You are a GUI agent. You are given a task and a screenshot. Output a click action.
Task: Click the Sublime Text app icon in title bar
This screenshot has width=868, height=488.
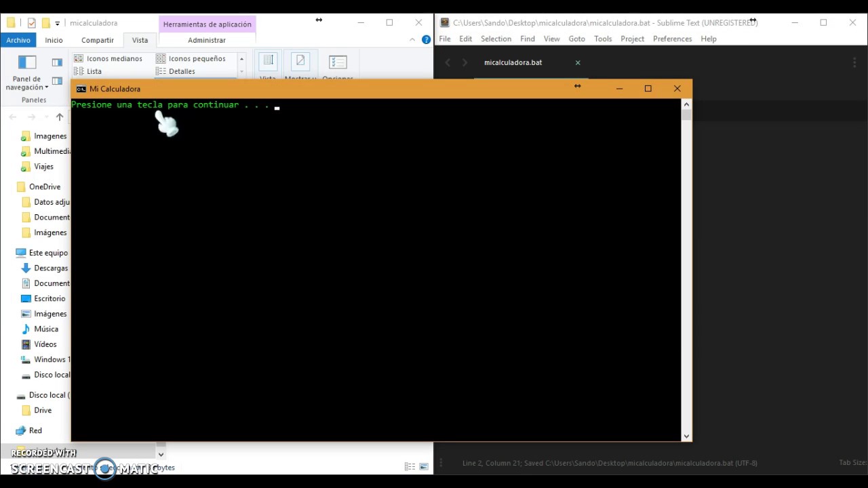(445, 22)
